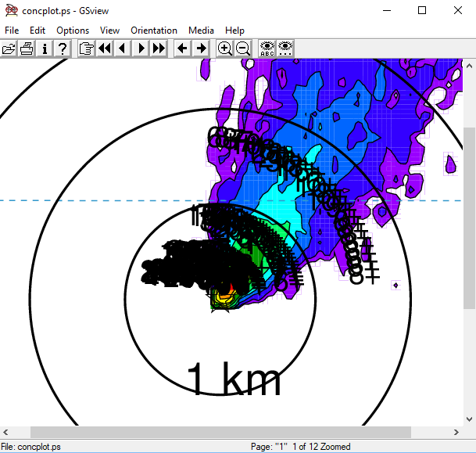476x453 pixels.
Task: Click the Go back arrow icon
Action: (x=182, y=49)
